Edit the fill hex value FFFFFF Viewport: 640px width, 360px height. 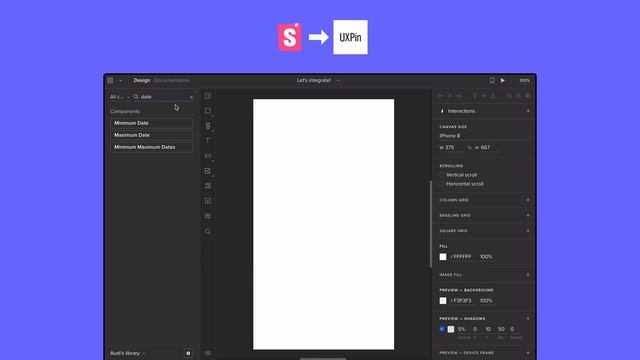(462, 257)
